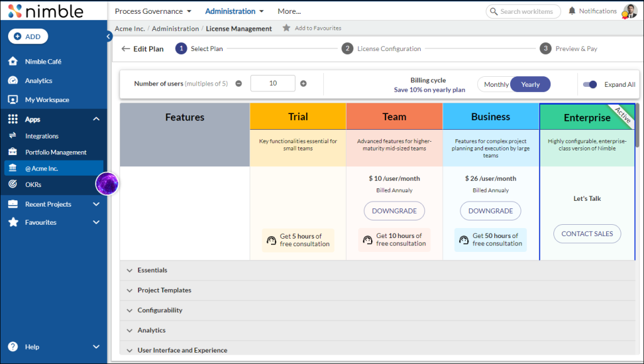Screen dimensions: 644x364
Task: Open the Administration menu
Action: pyautogui.click(x=231, y=11)
